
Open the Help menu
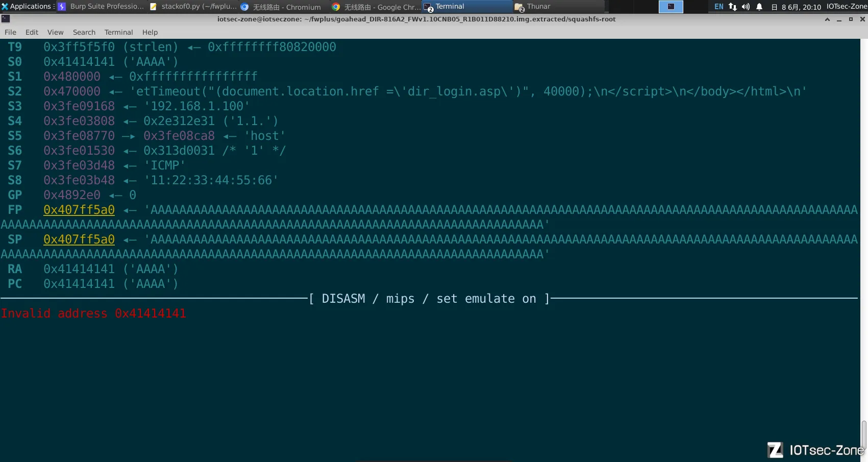coord(150,32)
